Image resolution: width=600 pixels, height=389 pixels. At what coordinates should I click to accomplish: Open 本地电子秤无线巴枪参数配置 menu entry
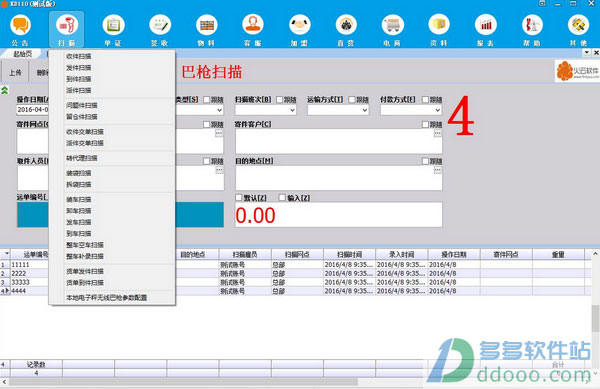click(106, 298)
